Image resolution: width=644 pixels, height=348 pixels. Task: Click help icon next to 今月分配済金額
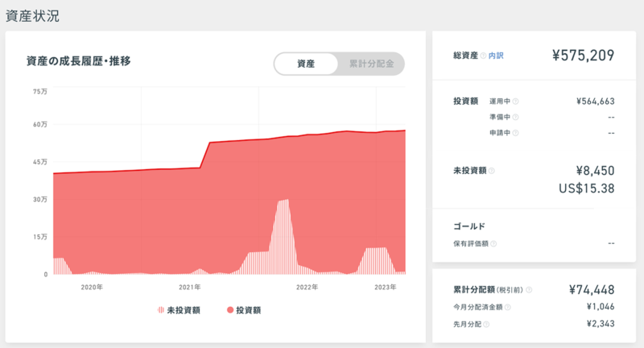tap(508, 307)
